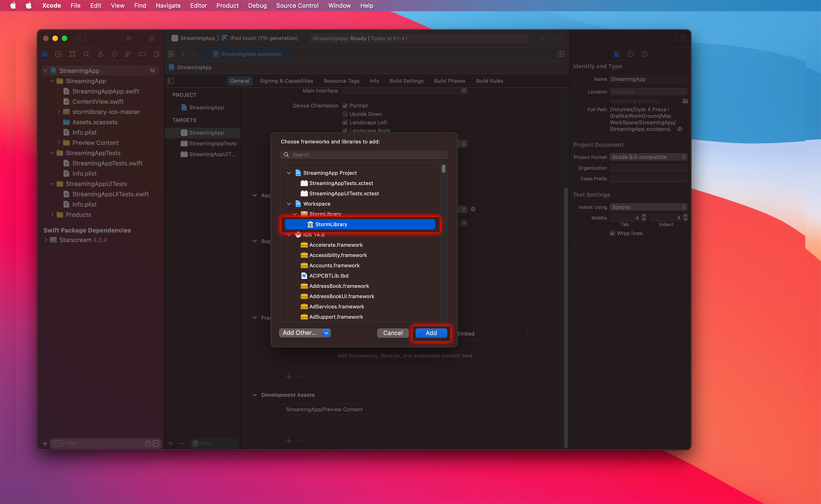Click the plus icon at the navigator bottom
This screenshot has height=504, width=821.
(45, 443)
